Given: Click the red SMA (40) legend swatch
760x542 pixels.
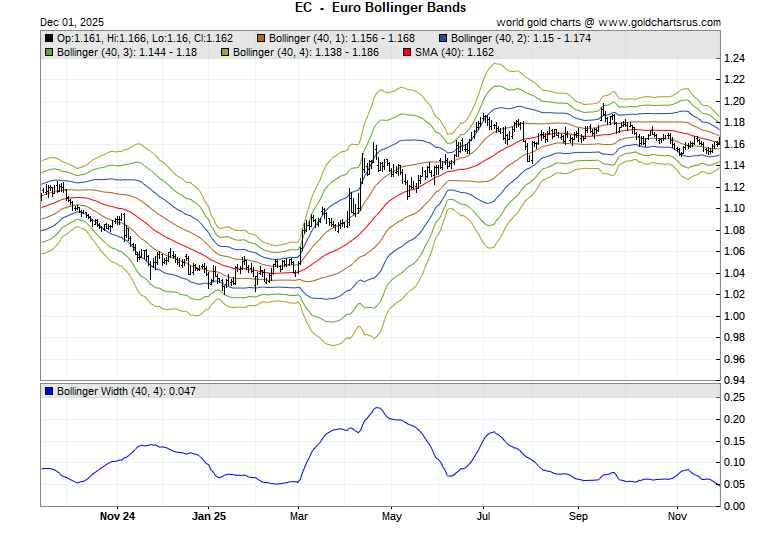Looking at the screenshot, I should (x=406, y=51).
